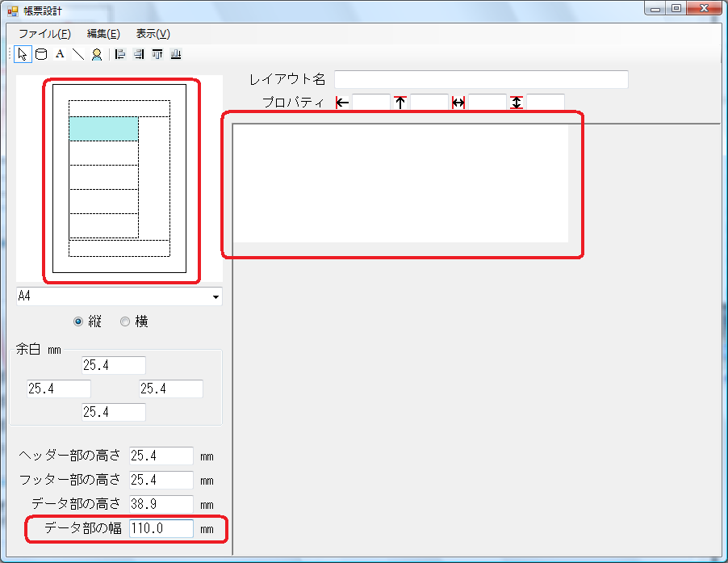Click the highlighted cyan cell in page preview
Image resolution: width=728 pixels, height=563 pixels.
[103, 128]
